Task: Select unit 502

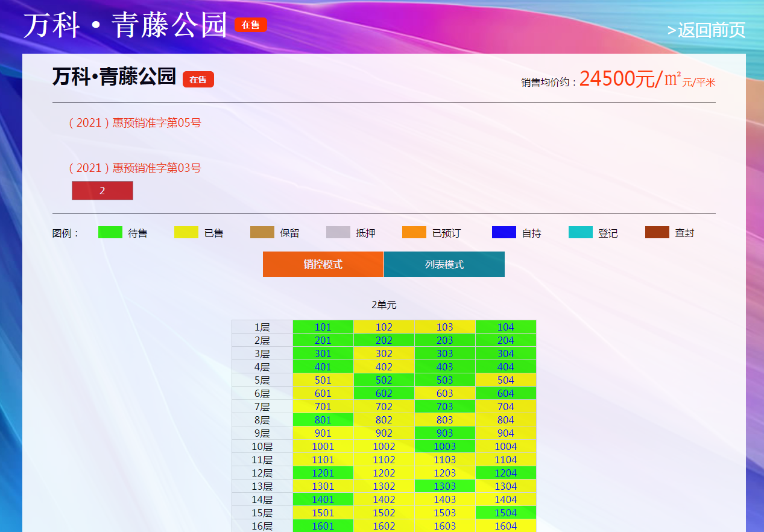Action: click(x=384, y=380)
